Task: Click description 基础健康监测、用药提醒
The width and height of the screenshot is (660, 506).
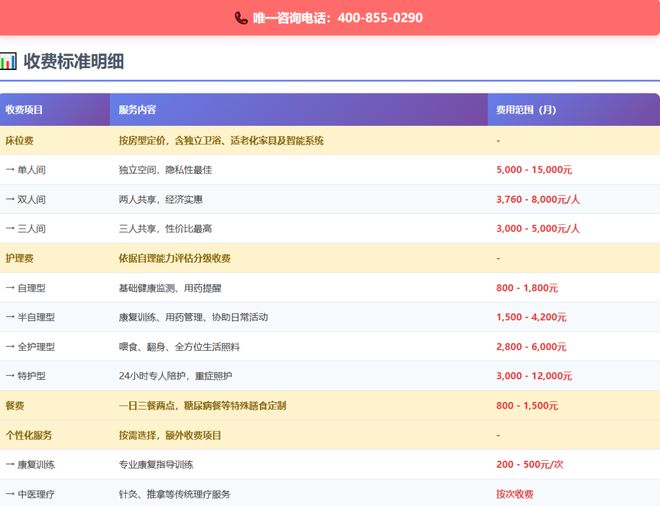Action: tap(170, 288)
